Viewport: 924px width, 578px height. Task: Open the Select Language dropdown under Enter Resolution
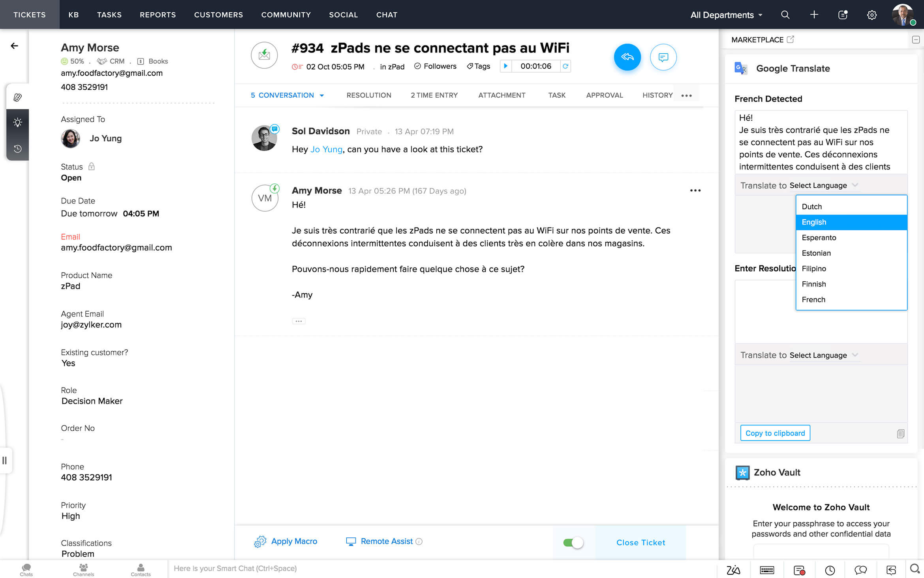click(823, 355)
